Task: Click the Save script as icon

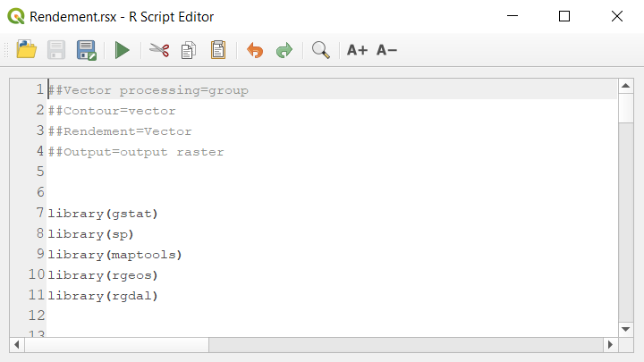Action: 86,50
